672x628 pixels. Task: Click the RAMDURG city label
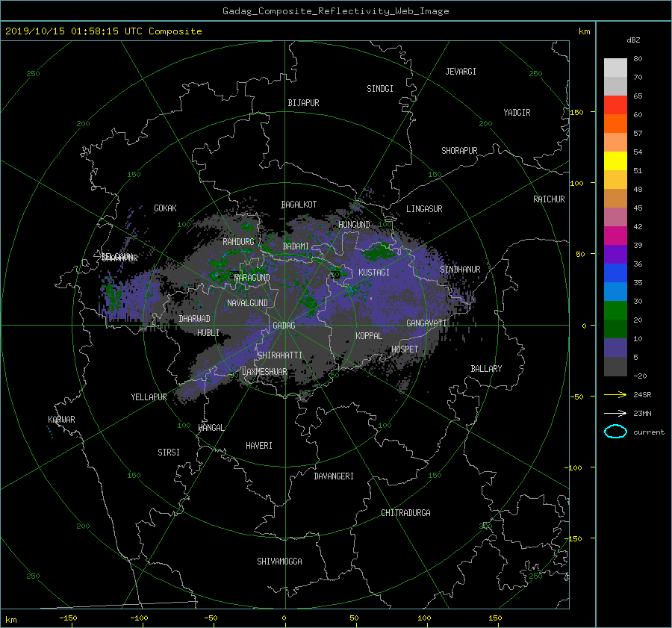point(238,242)
